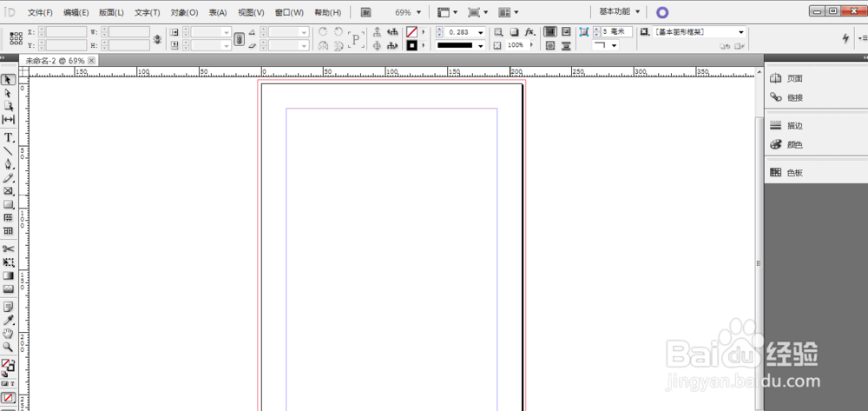Select the Rectangle Frame tool
Image resolution: width=868 pixels, height=411 pixels.
[x=8, y=191]
